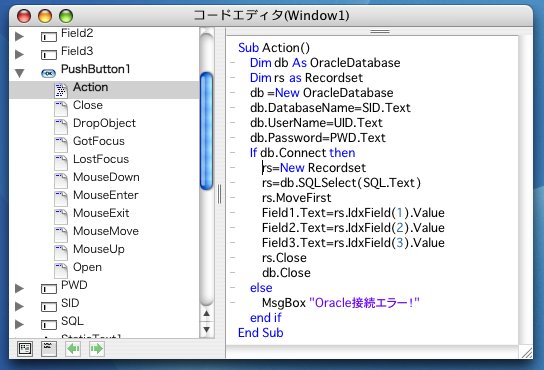Screen dimensions: 544x370
Task: Select the PWD tree item
Action: tap(74, 285)
